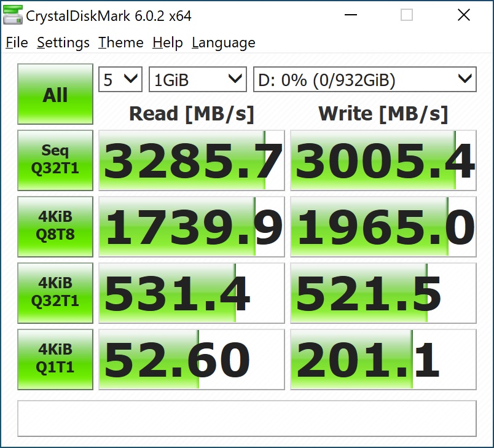
Task: Open the File menu
Action: (17, 42)
